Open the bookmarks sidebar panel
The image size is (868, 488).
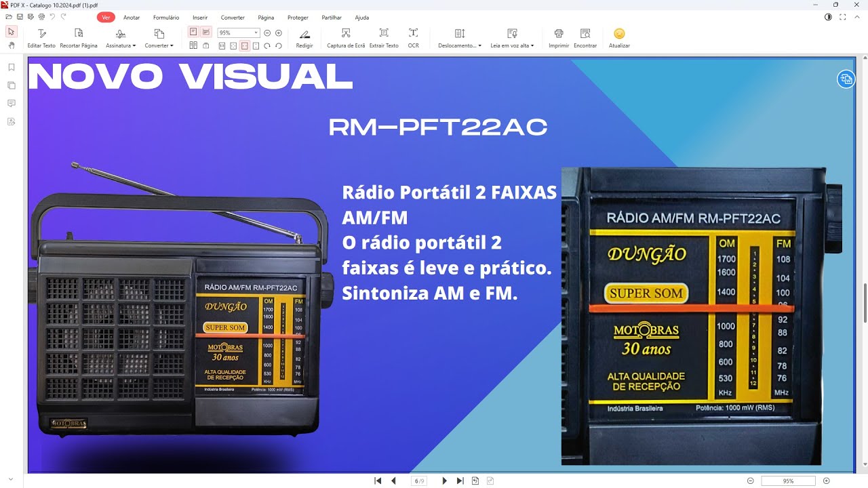click(x=11, y=68)
